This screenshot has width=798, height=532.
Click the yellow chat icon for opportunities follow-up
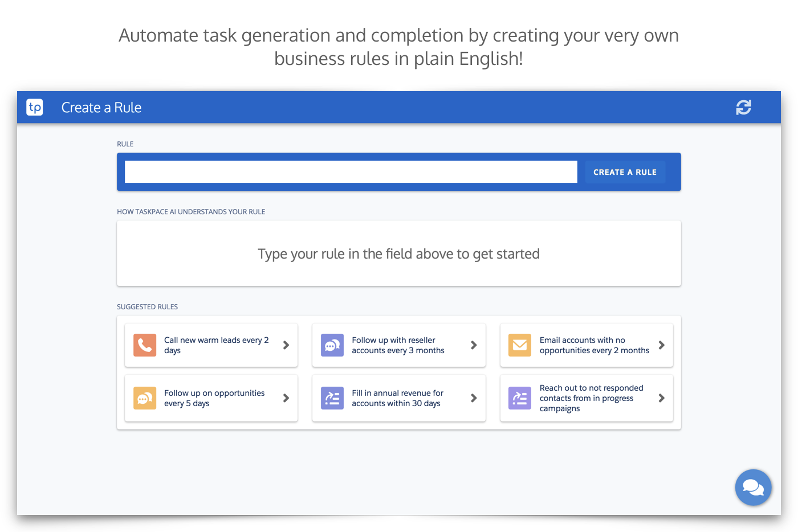145,398
